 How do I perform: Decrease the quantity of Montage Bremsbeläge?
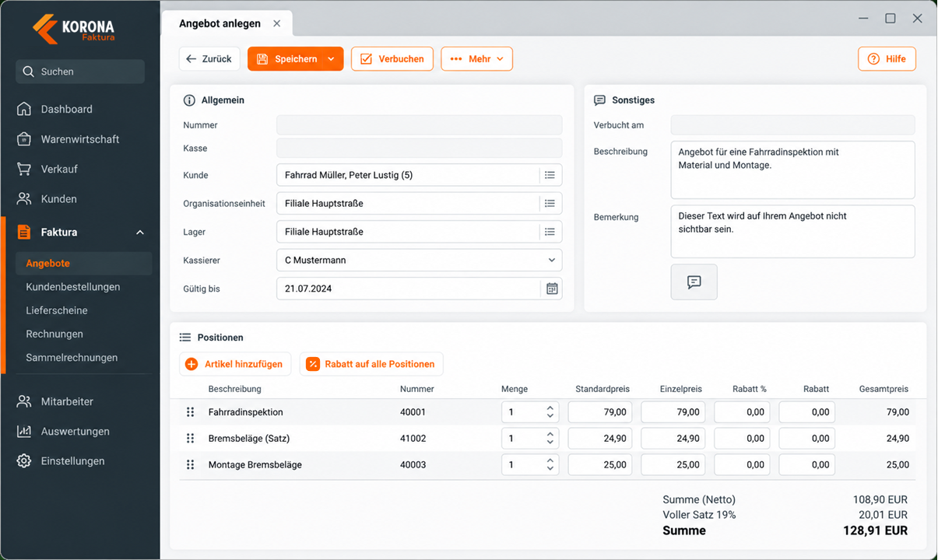(x=550, y=469)
